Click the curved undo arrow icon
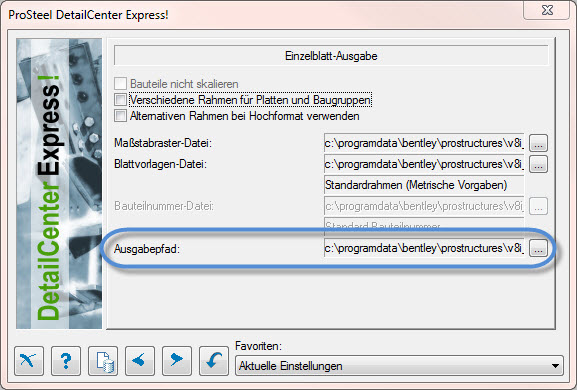This screenshot has width=577, height=390. point(214,361)
